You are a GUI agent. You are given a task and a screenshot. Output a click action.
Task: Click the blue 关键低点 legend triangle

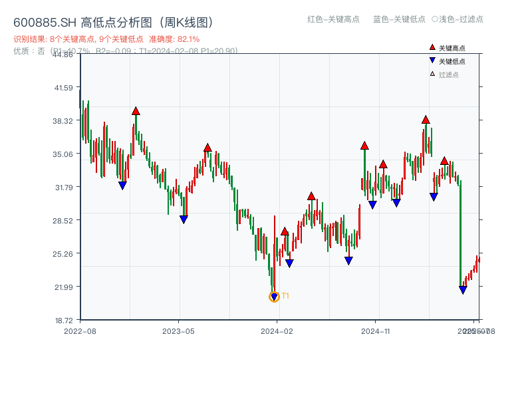pyautogui.click(x=432, y=61)
